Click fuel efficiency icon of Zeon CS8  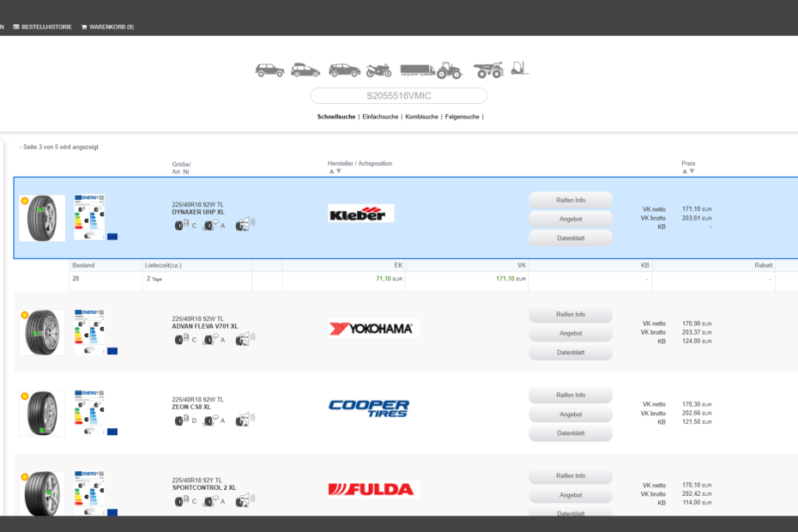182,420
